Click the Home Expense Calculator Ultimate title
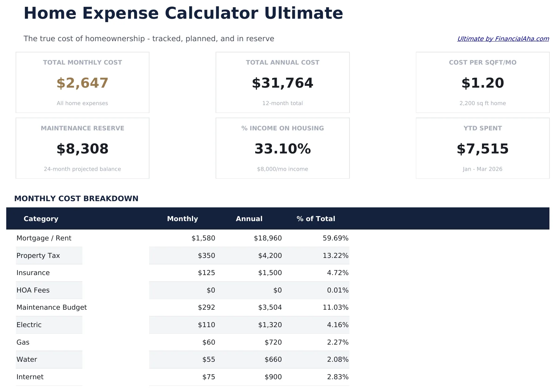This screenshot has height=392, width=556. (x=183, y=13)
